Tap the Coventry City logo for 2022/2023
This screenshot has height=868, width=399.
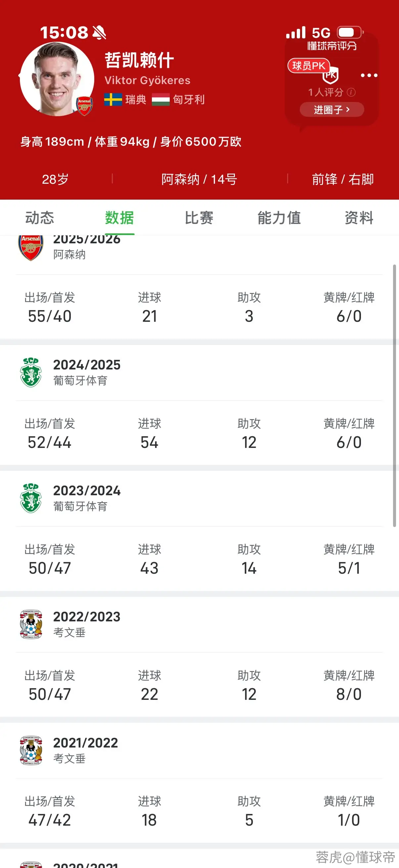coord(31,624)
